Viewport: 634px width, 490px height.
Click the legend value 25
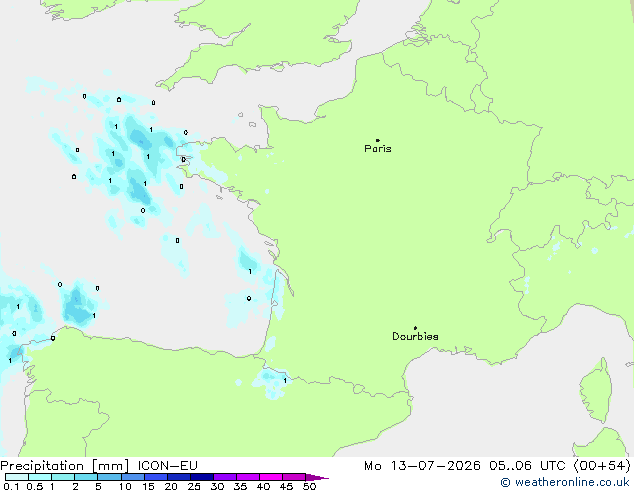[194, 486]
